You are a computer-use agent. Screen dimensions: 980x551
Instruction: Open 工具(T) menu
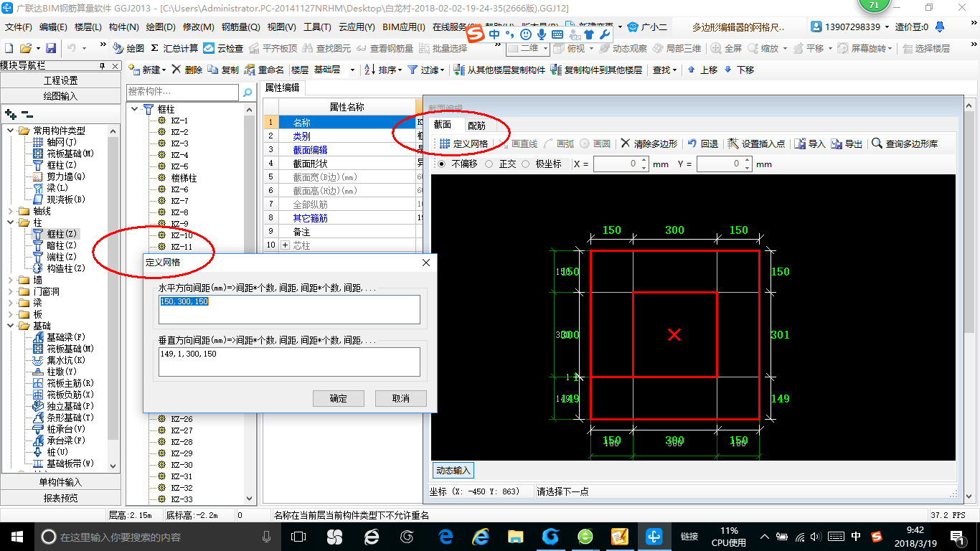[317, 27]
